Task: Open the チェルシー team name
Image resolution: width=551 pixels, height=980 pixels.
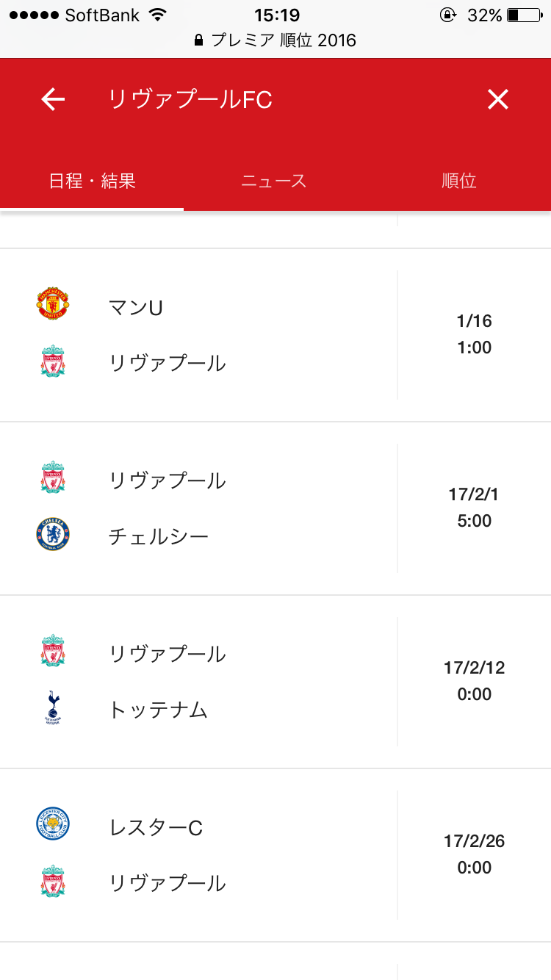Action: coord(159,536)
